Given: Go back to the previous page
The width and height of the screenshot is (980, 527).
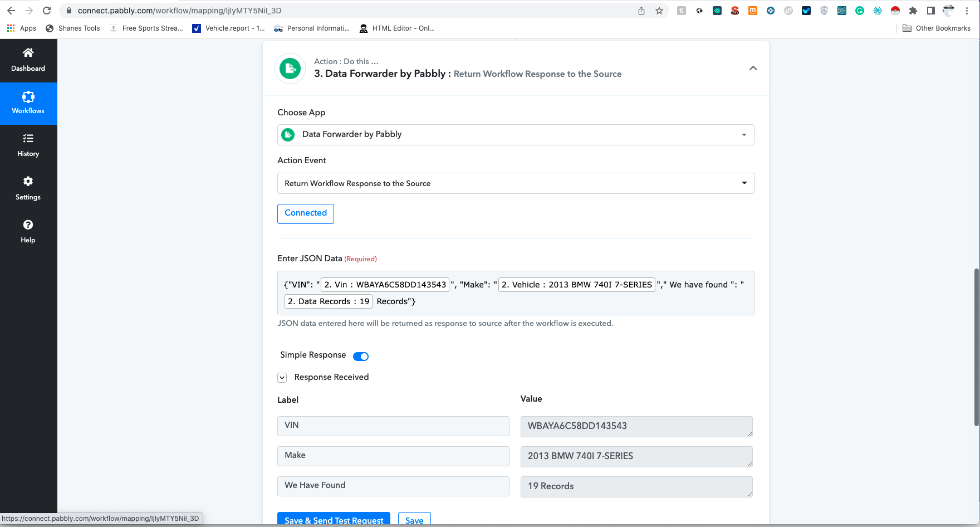Looking at the screenshot, I should 11,11.
